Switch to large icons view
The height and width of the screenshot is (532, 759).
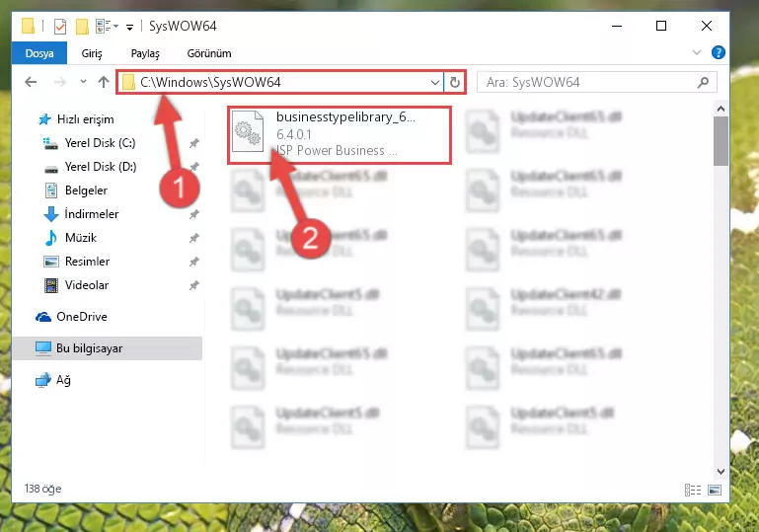coord(715,490)
